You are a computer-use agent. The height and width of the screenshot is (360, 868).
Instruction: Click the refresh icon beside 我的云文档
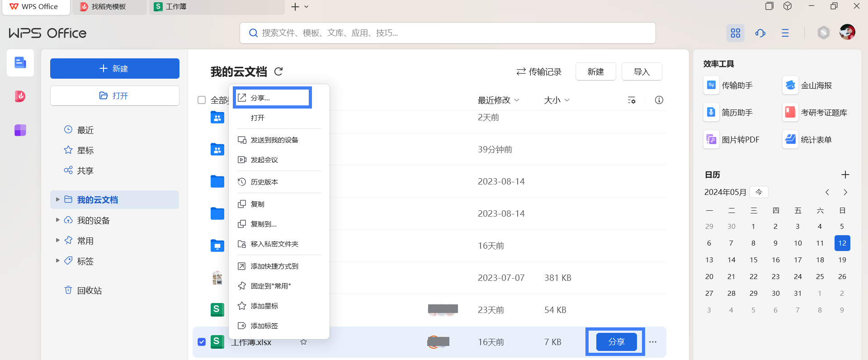click(278, 71)
